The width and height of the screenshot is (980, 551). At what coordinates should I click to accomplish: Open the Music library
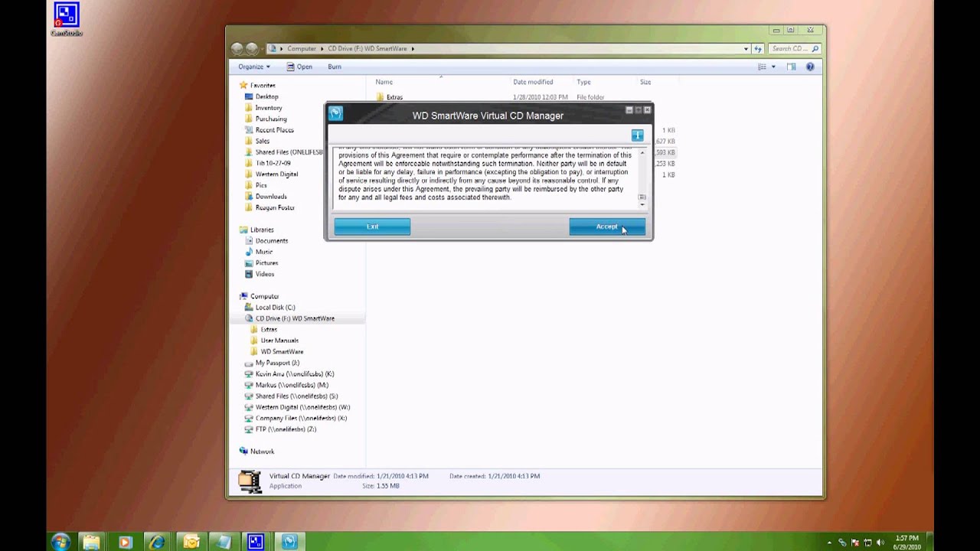tap(264, 252)
